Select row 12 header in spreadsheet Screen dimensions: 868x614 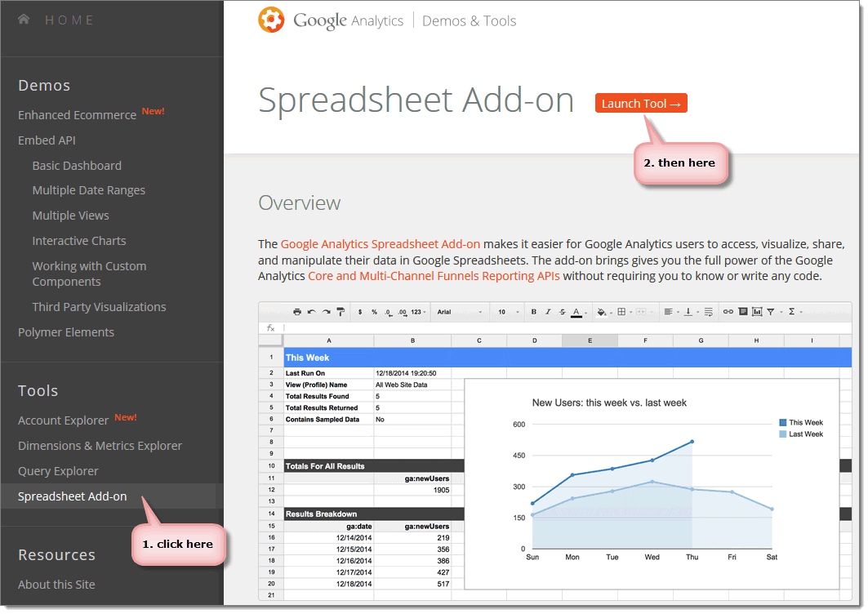coord(271,490)
